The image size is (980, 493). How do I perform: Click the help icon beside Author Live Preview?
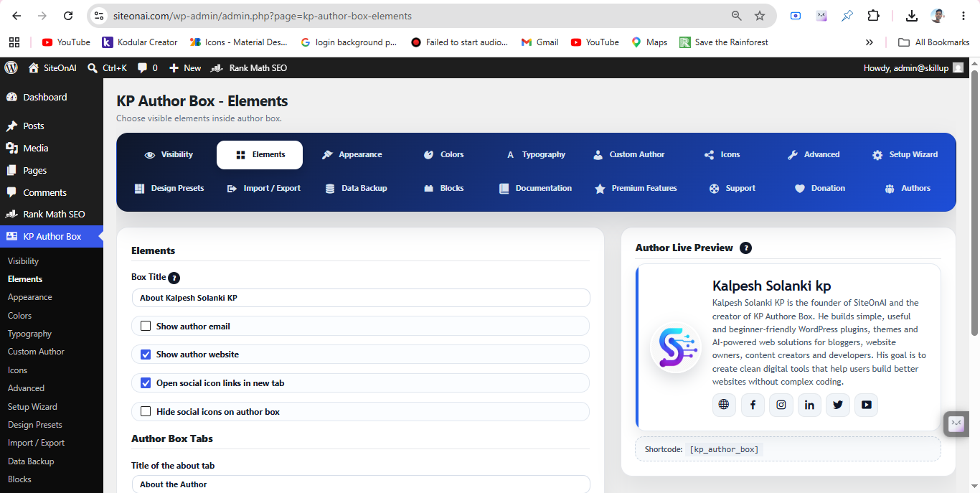745,248
